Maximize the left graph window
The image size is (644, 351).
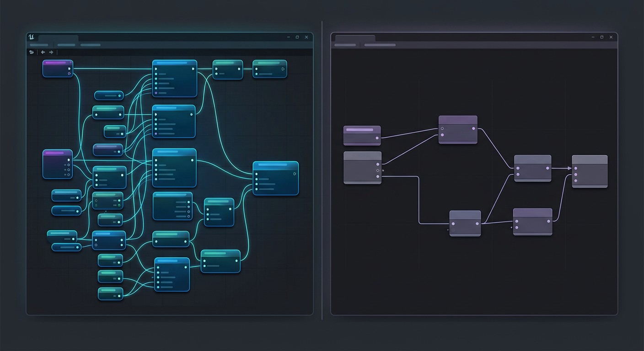click(297, 37)
